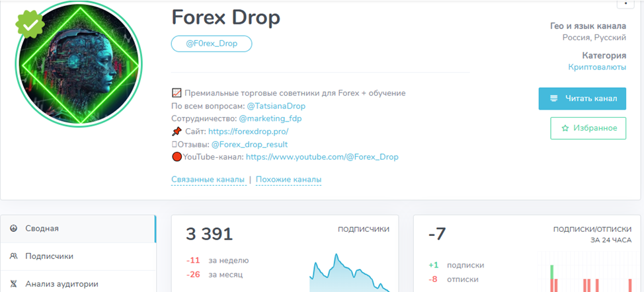Select the Сводная sidebar tab

click(x=78, y=229)
